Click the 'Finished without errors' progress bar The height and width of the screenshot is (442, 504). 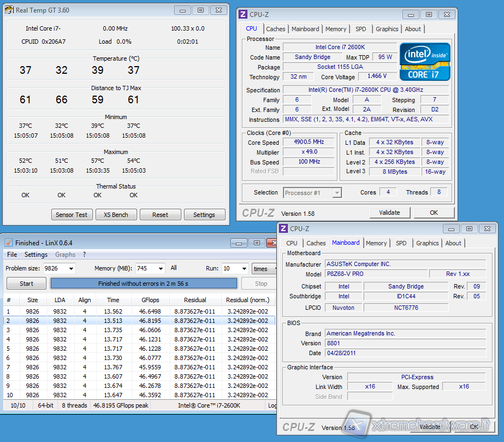(144, 284)
